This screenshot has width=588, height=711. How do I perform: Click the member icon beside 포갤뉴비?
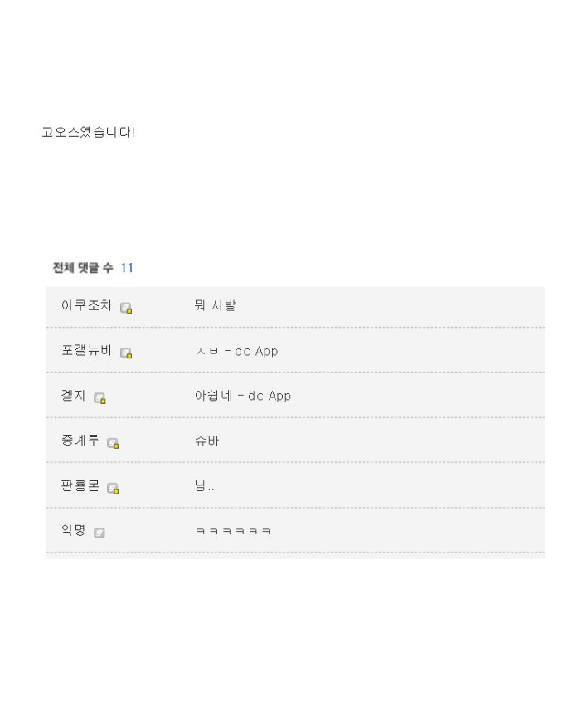click(x=126, y=353)
